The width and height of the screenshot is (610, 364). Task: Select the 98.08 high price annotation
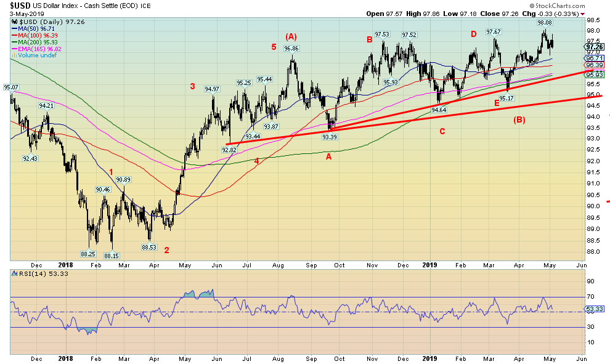click(544, 22)
